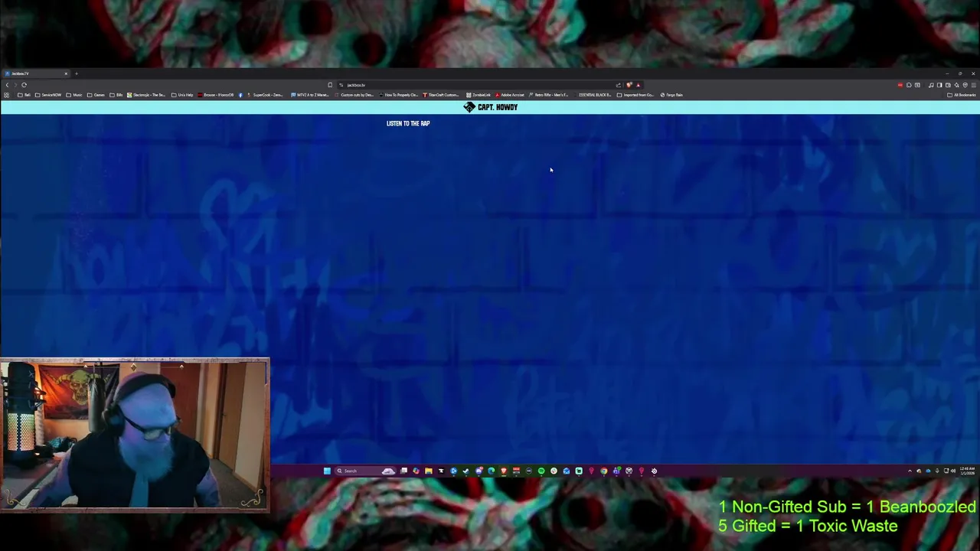Open Spotify from the taskbar
The height and width of the screenshot is (551, 980).
(541, 471)
